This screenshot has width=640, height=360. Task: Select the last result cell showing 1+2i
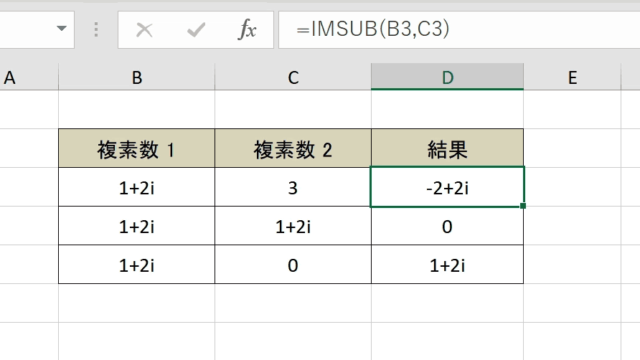tap(447, 265)
